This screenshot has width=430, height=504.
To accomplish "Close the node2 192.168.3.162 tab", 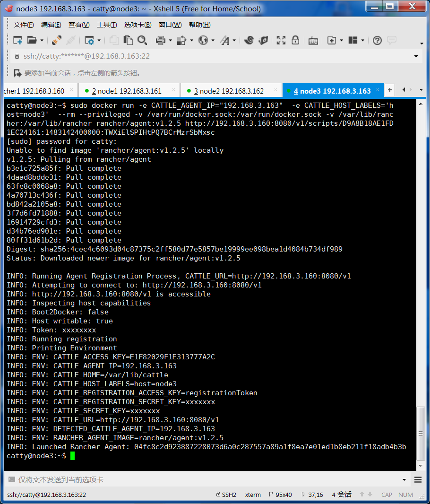I will coord(275,90).
